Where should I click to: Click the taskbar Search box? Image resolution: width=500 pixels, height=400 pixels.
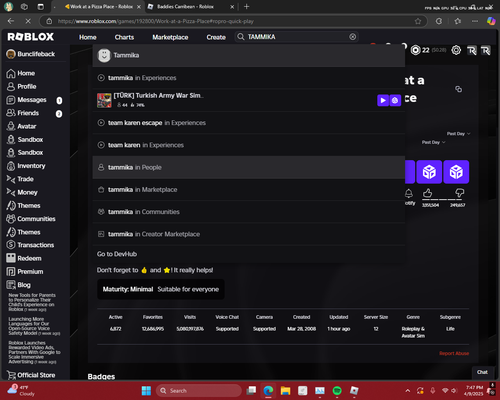[x=199, y=391]
